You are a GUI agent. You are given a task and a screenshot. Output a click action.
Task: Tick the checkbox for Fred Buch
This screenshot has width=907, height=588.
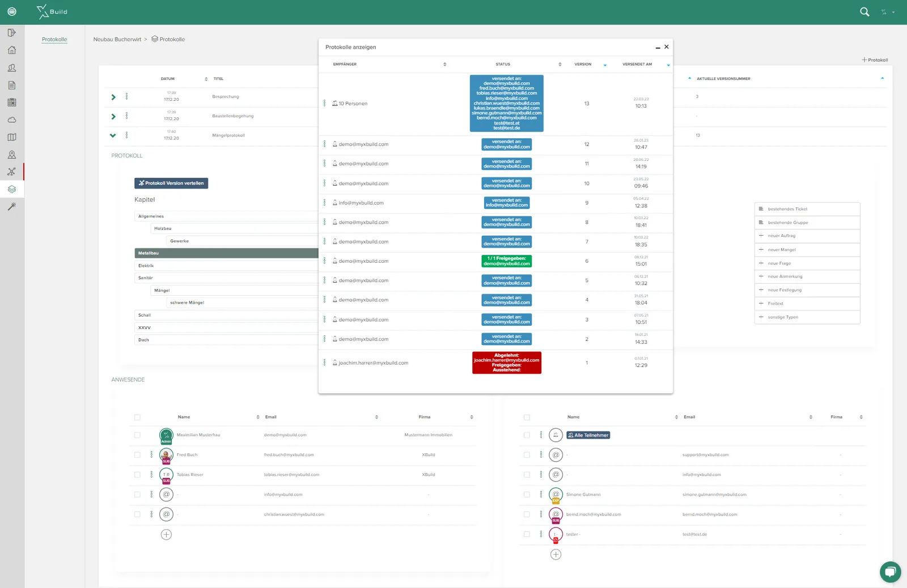(x=137, y=455)
